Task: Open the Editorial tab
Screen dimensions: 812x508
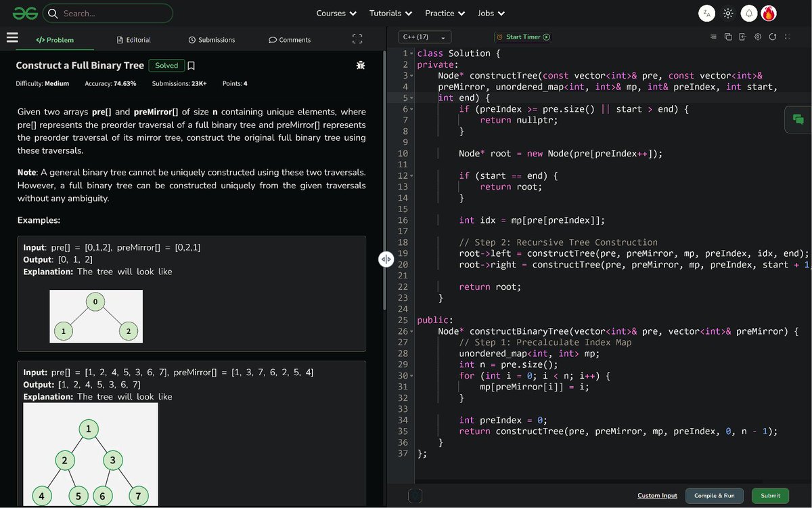Action: click(x=134, y=40)
